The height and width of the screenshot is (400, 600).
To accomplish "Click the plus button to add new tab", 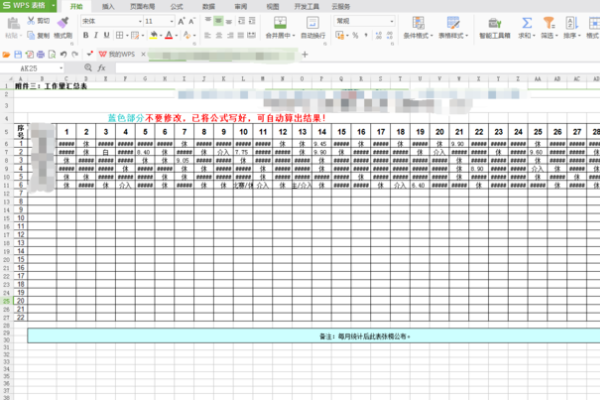I will [305, 54].
